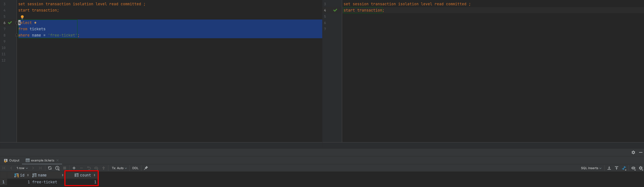Click the DDL button

135,168
